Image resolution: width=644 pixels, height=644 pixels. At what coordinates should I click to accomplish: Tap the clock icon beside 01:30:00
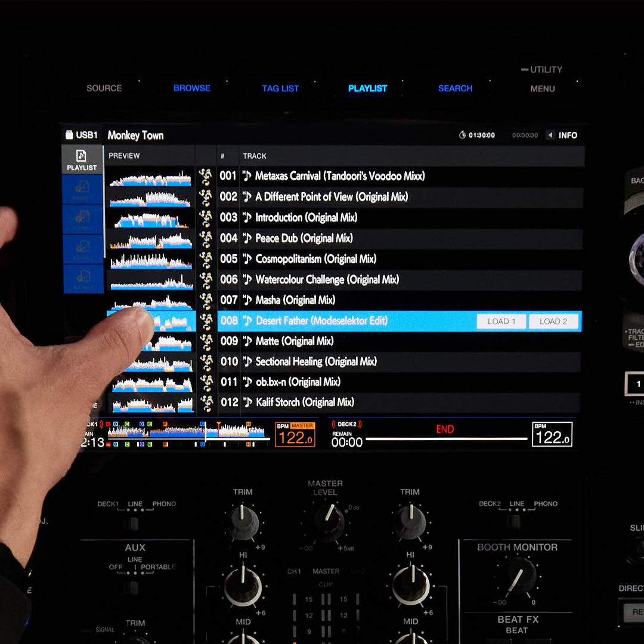(x=462, y=135)
